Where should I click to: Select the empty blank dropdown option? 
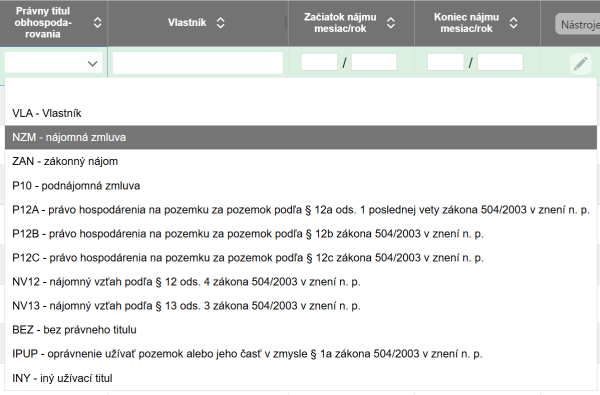pos(301,90)
